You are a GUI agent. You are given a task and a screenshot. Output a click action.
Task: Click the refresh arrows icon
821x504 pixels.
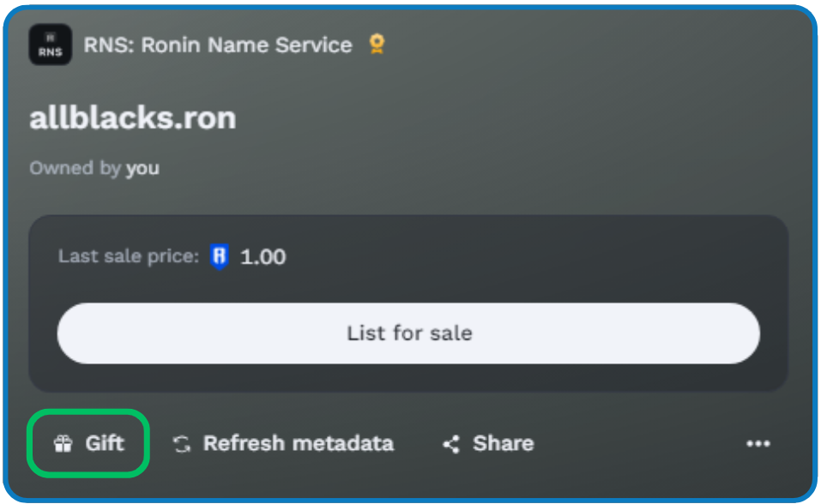[x=182, y=444]
